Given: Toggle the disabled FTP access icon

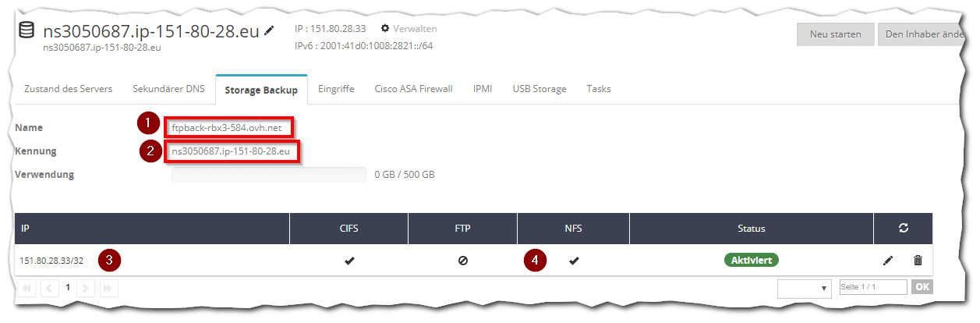Looking at the screenshot, I should click(463, 261).
